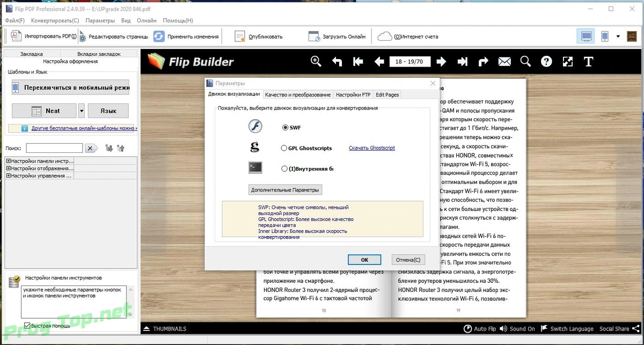The image size is (644, 345).
Task: Switch to Edit Pages dialog tab
Action: [x=387, y=94]
